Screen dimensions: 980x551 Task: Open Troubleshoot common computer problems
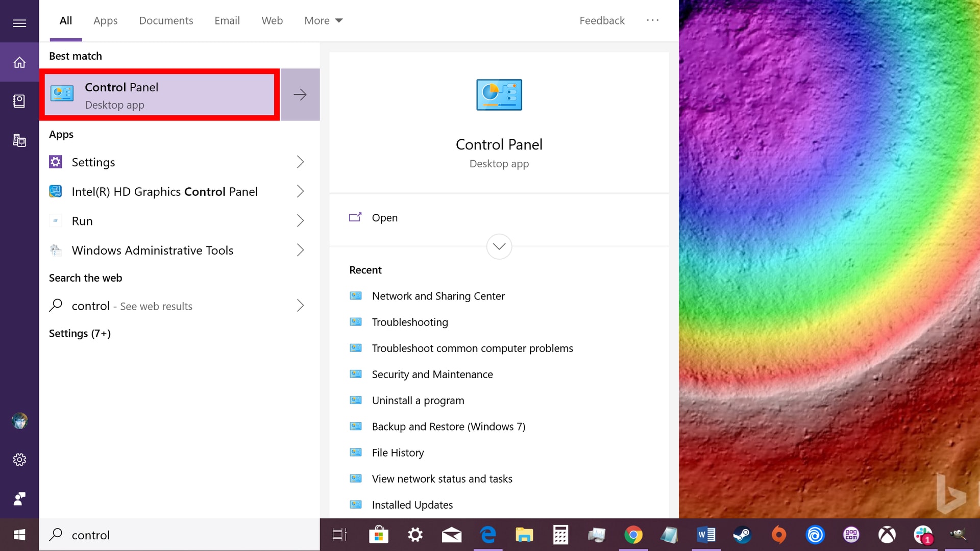click(x=472, y=347)
